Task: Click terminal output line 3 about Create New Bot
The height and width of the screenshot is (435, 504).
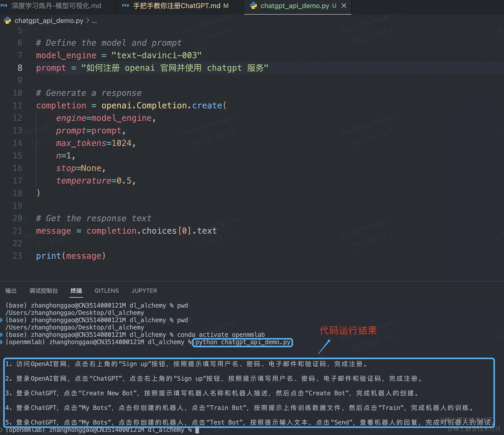Action: click(x=212, y=393)
